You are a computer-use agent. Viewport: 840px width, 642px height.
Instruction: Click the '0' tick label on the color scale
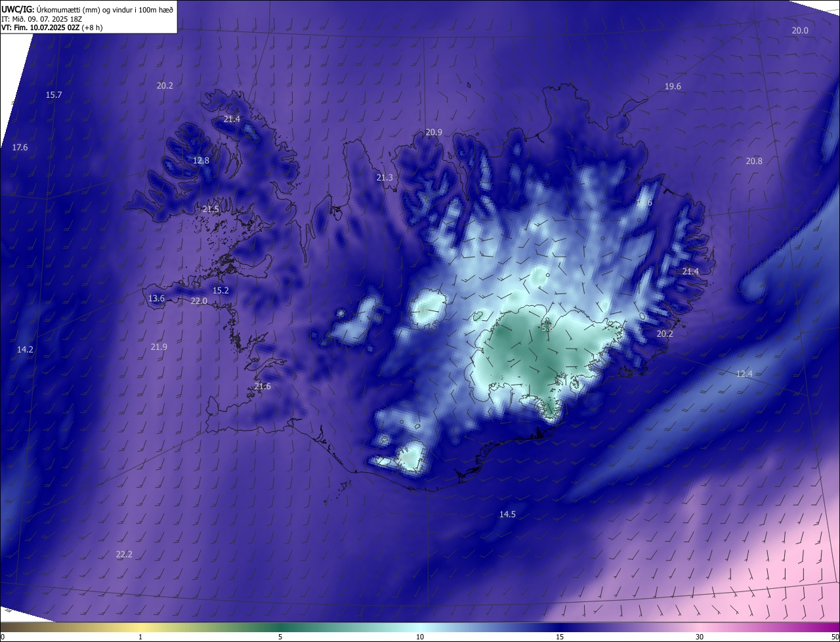pos(3,637)
